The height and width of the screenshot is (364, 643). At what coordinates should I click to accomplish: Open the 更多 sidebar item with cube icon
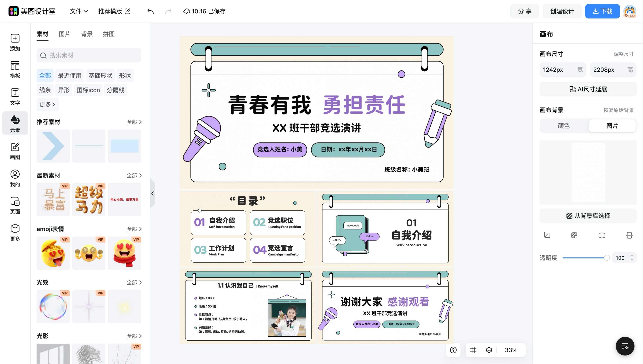click(x=15, y=233)
